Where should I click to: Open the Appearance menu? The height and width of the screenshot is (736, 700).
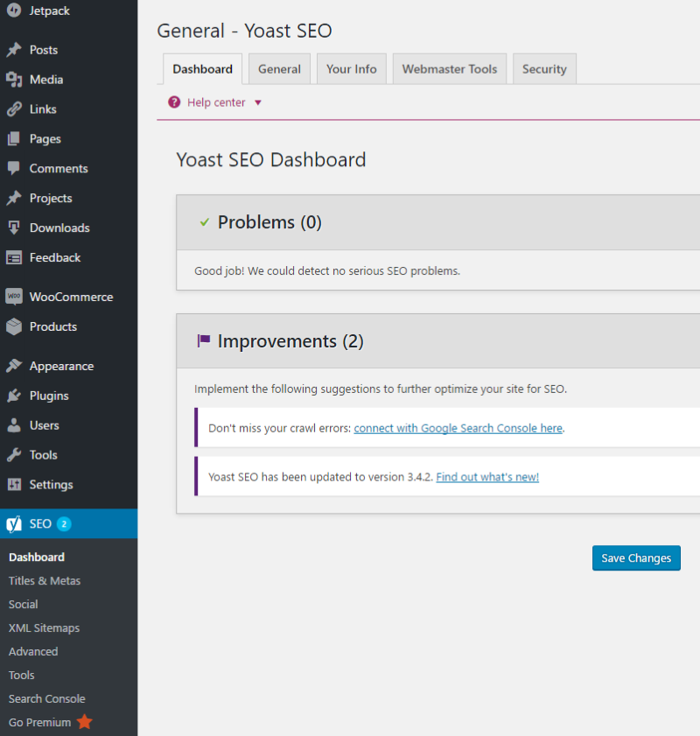tap(61, 366)
